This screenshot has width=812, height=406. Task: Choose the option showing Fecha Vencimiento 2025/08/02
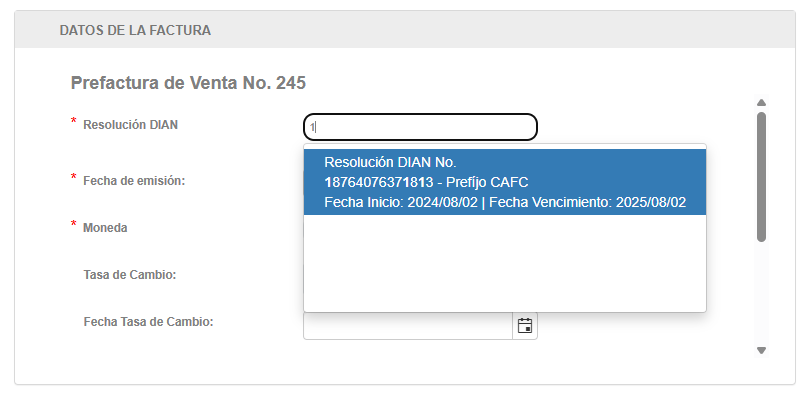tap(505, 202)
